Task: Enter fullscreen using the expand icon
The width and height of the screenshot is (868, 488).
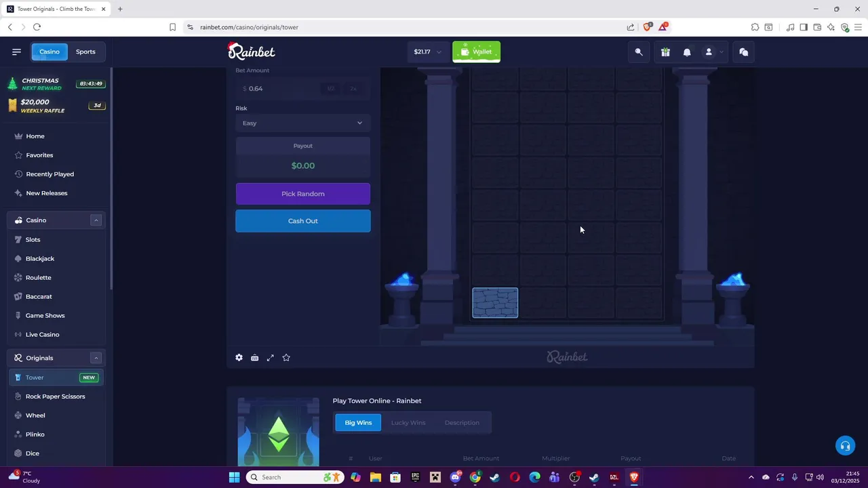Action: 271,358
